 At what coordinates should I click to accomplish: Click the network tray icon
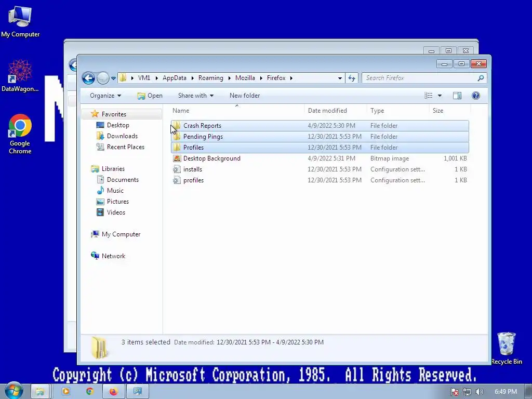(467, 392)
